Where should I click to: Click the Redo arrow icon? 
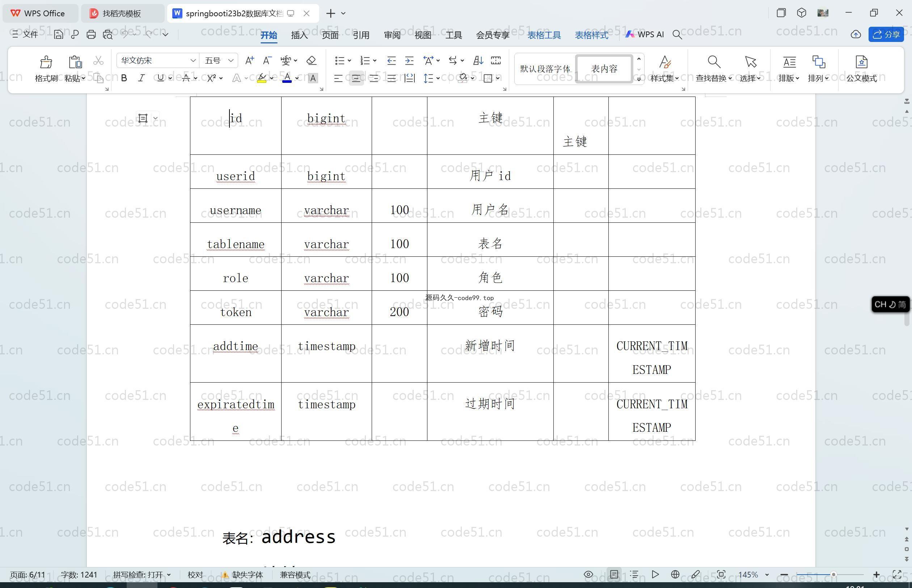pos(149,34)
